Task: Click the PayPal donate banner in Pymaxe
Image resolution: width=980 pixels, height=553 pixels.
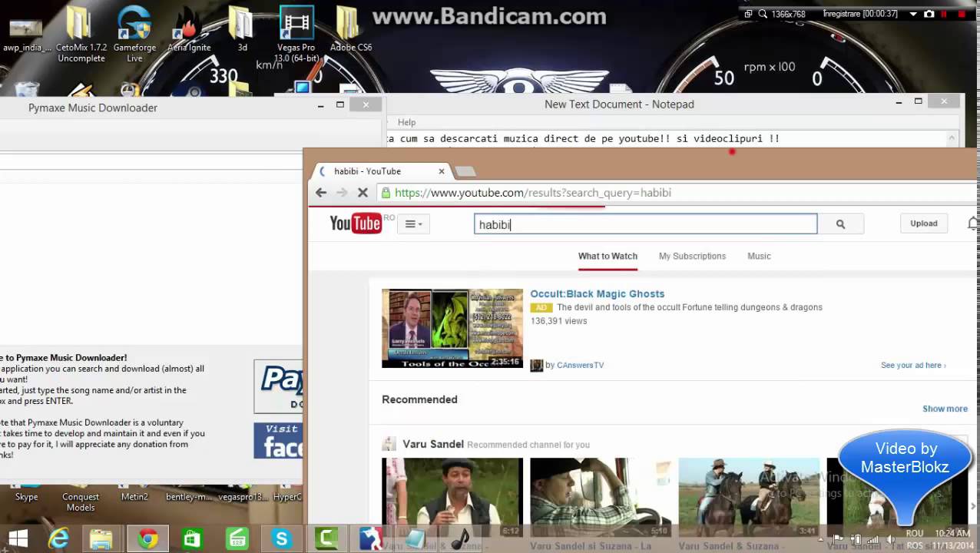Action: coord(278,386)
